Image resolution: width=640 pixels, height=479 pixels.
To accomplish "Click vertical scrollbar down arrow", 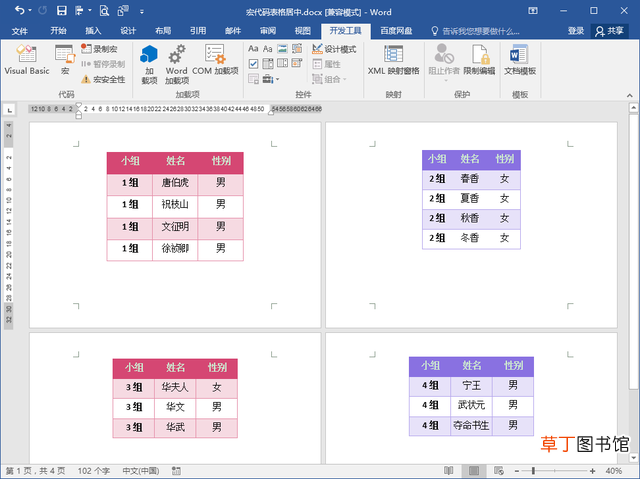I will 633,457.
